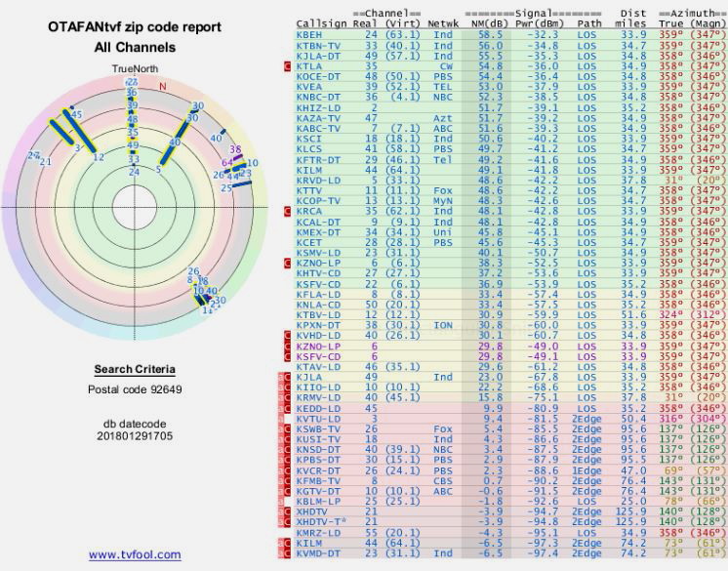Click the red icon beside the KVMD-DT row
The width and height of the screenshot is (728, 571).
point(287,552)
